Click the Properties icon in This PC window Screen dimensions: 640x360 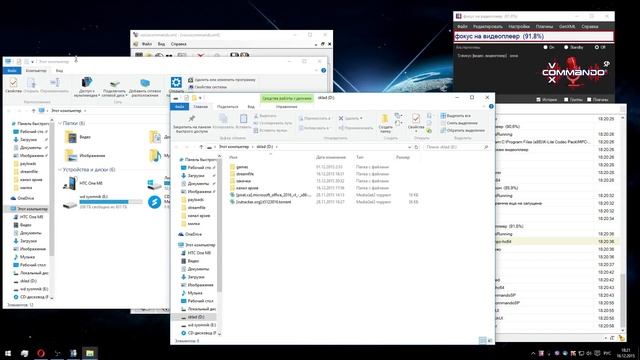(x=13, y=83)
